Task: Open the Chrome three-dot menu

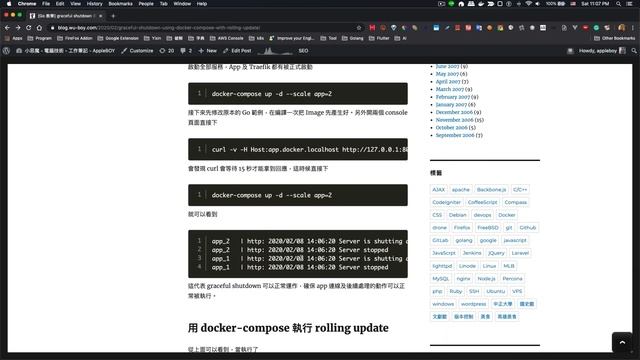Action: point(633,28)
